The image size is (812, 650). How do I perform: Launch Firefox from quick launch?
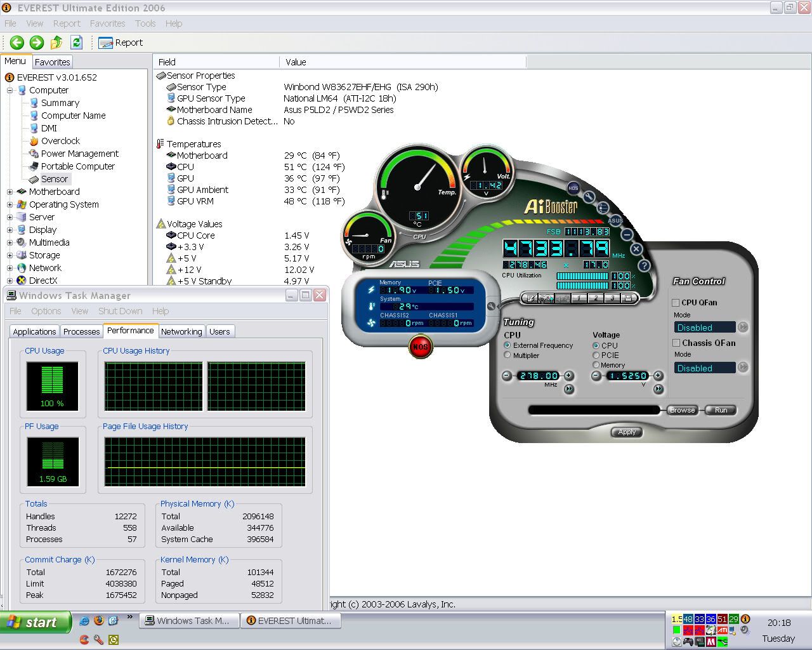point(98,621)
